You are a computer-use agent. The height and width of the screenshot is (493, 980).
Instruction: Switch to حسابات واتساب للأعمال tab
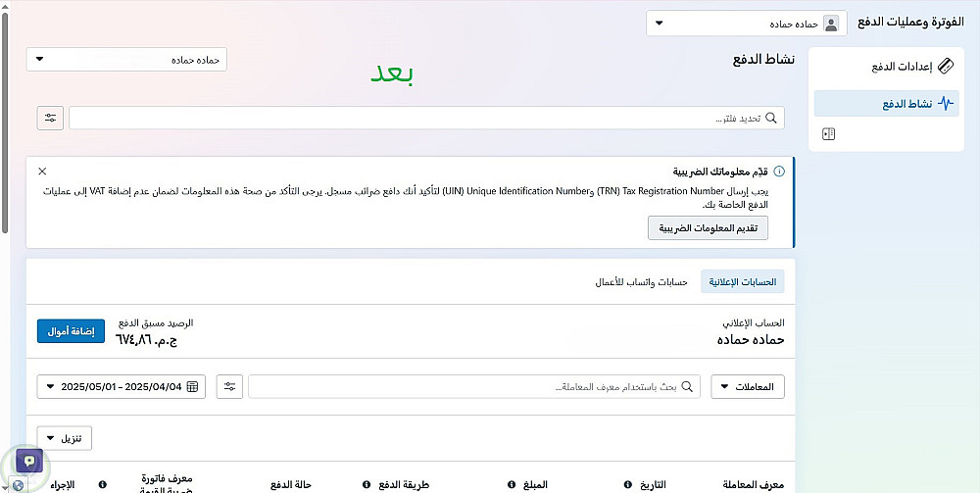coord(641,282)
